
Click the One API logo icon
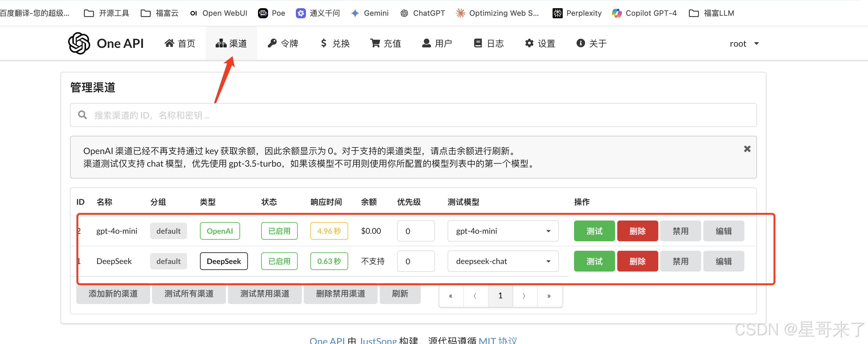tap(79, 43)
